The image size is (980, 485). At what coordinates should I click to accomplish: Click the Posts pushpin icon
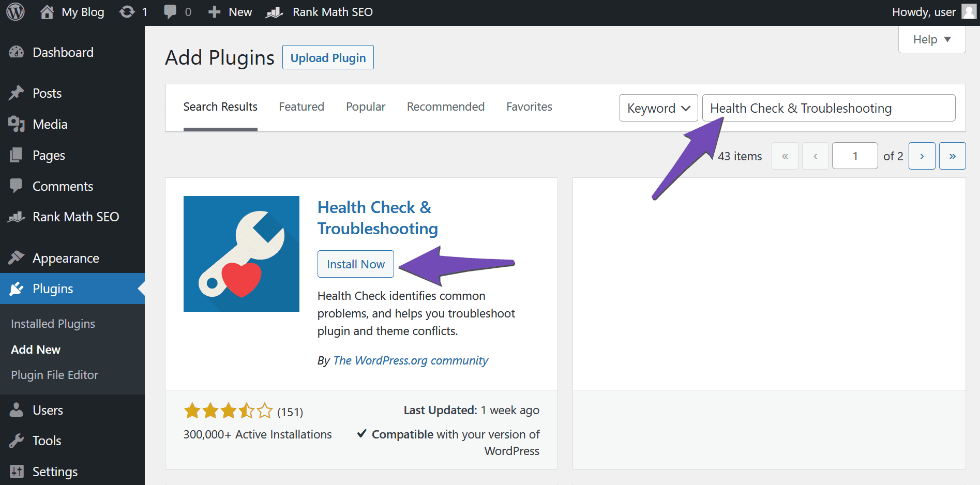click(x=17, y=93)
